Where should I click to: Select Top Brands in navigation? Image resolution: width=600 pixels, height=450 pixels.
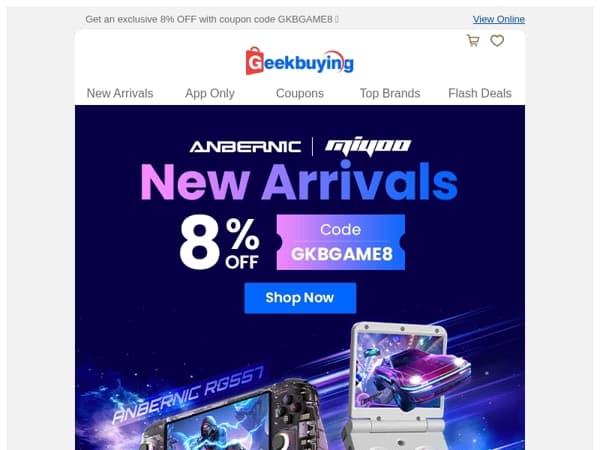[390, 93]
